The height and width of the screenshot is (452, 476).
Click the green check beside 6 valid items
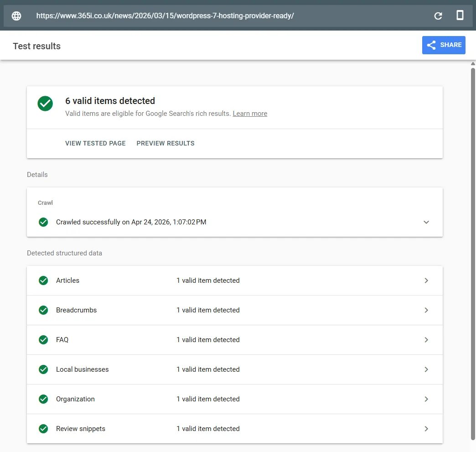click(x=45, y=104)
